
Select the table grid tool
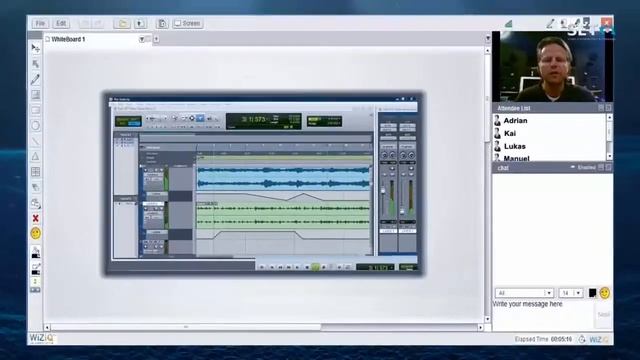[x=36, y=171]
